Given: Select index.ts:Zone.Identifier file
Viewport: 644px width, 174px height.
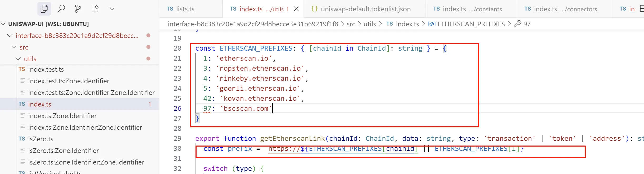Looking at the screenshot, I should pyautogui.click(x=62, y=116).
